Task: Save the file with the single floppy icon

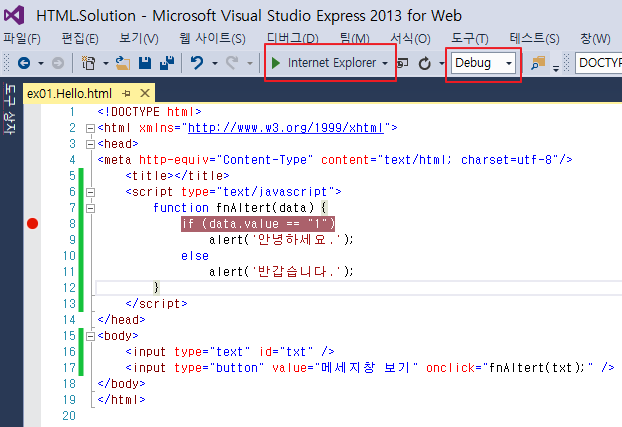Action: point(145,63)
